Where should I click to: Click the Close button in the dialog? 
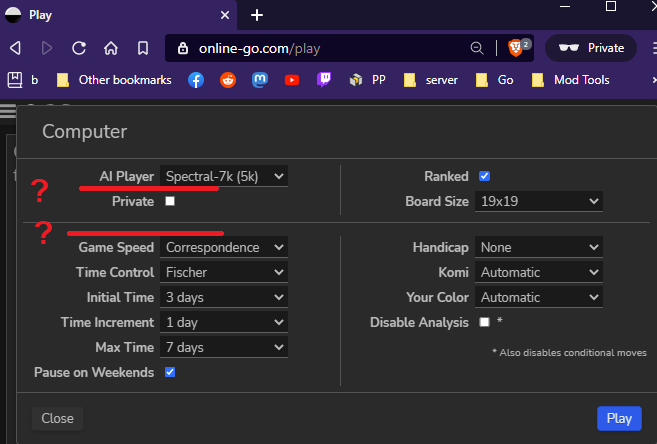(57, 418)
